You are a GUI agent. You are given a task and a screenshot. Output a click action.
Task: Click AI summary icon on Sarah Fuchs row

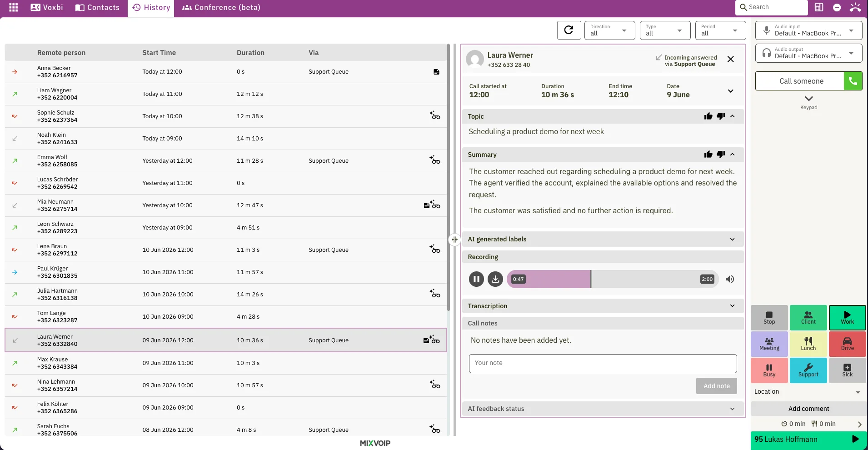435,429
